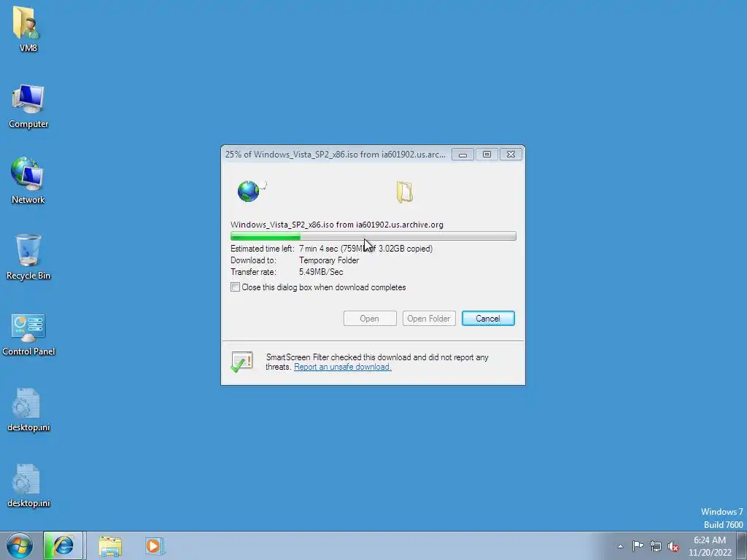Click the '5.49MB/Sec' transfer rate value
The image size is (747, 560).
pyautogui.click(x=321, y=272)
